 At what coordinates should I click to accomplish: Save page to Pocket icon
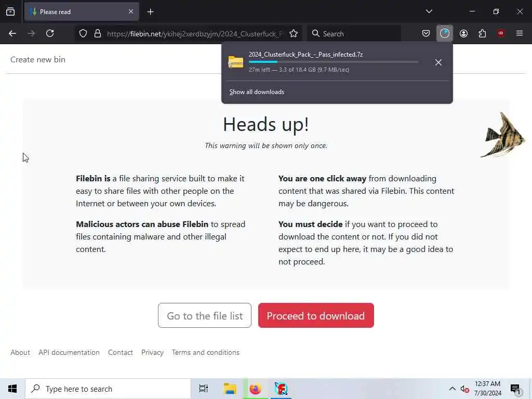pyautogui.click(x=426, y=33)
